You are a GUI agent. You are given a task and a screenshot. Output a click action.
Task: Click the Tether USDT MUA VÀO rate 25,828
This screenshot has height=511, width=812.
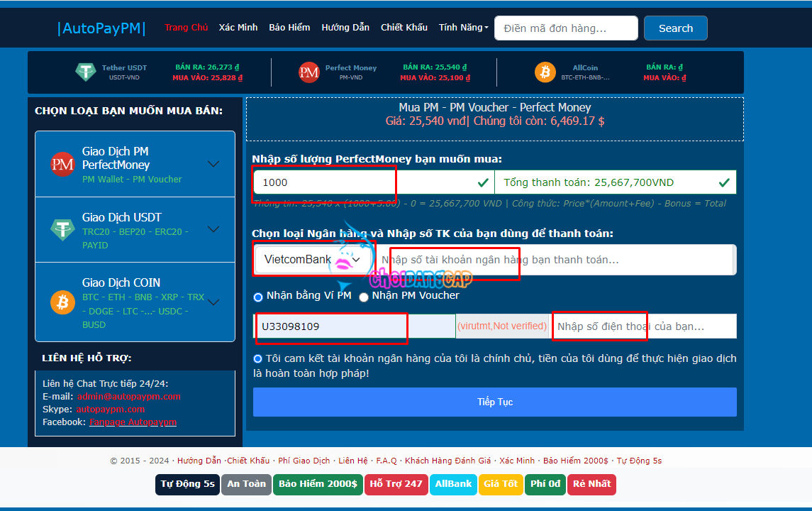pyautogui.click(x=207, y=78)
